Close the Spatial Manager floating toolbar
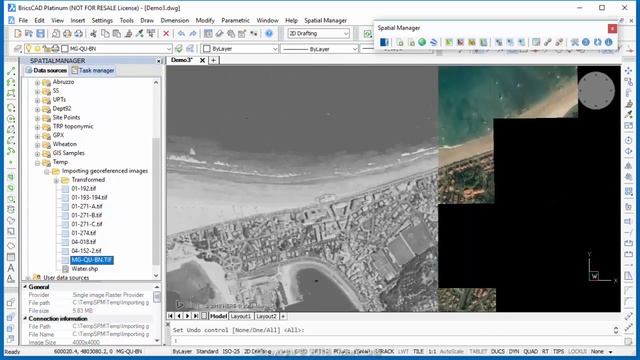The height and width of the screenshot is (360, 640). (x=612, y=28)
